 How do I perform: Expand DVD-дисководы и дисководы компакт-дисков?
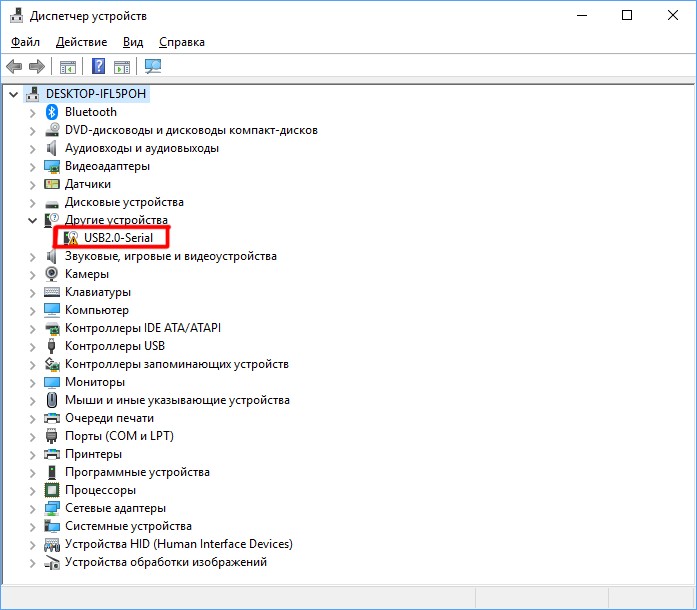(x=32, y=131)
